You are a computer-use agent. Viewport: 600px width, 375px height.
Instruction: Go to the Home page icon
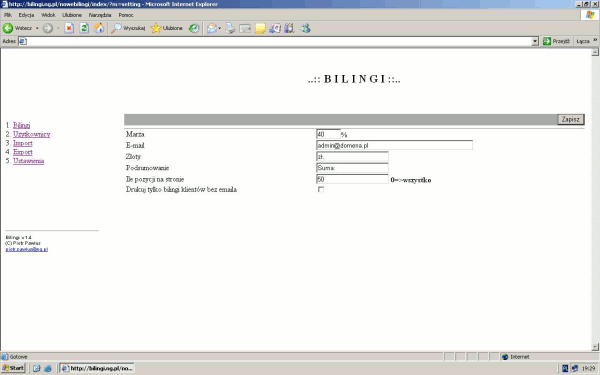click(99, 28)
